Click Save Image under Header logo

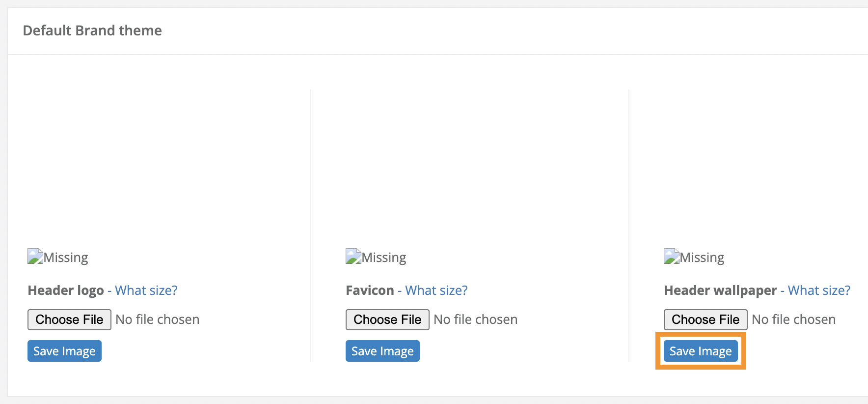coord(64,350)
